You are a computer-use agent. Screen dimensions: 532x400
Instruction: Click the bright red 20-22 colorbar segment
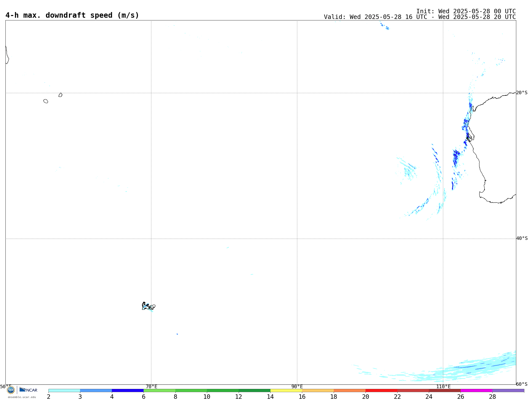pos(381,391)
